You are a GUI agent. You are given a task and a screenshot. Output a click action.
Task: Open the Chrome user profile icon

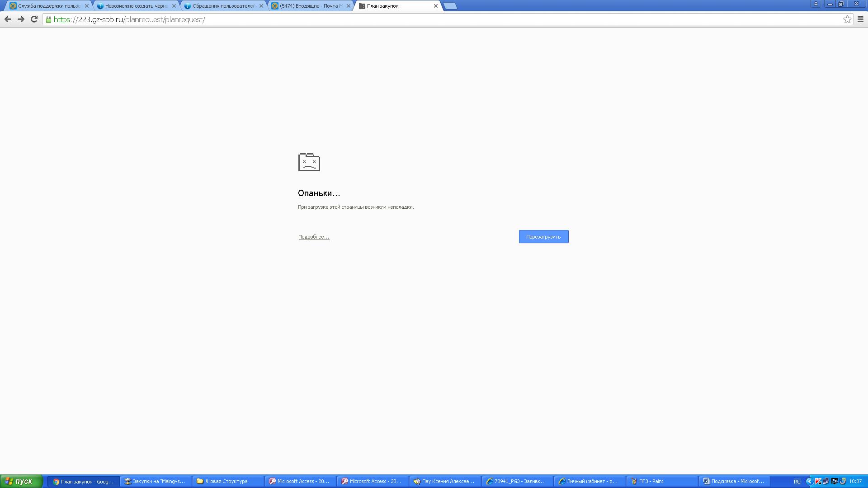pyautogui.click(x=816, y=4)
